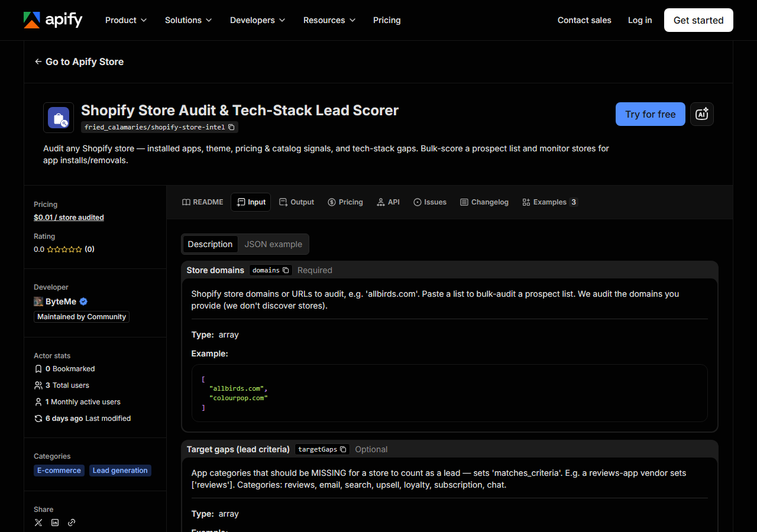The width and height of the screenshot is (757, 532).
Task: Copy the share link
Action: point(72,523)
